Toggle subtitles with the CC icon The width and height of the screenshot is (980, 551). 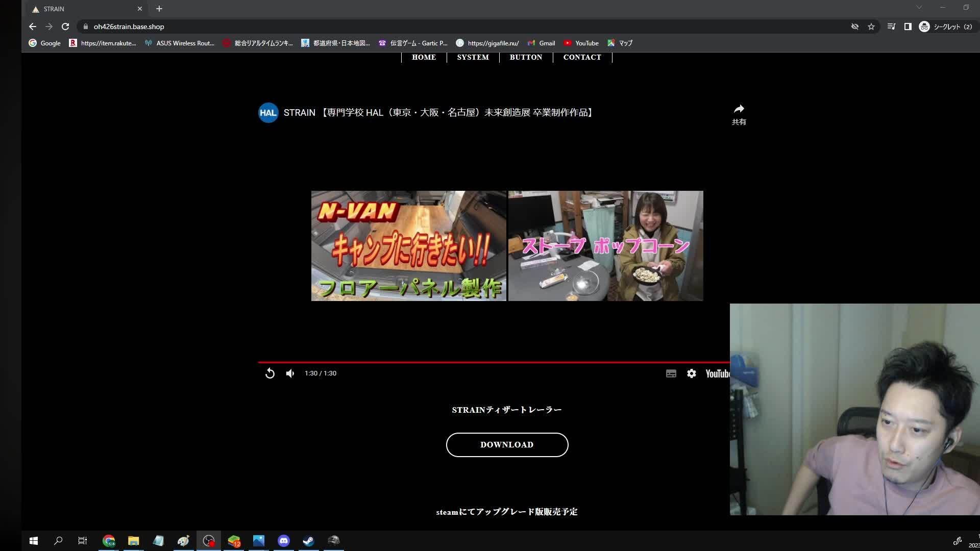click(671, 373)
